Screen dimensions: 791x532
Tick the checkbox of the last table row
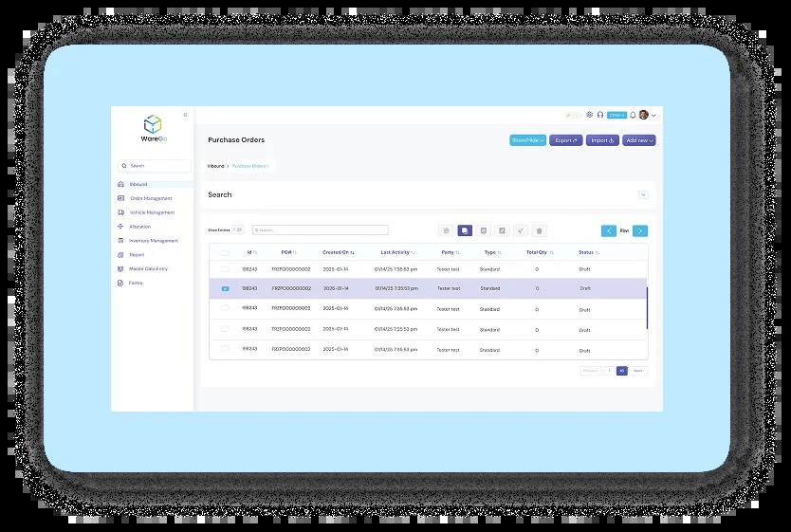tap(225, 348)
